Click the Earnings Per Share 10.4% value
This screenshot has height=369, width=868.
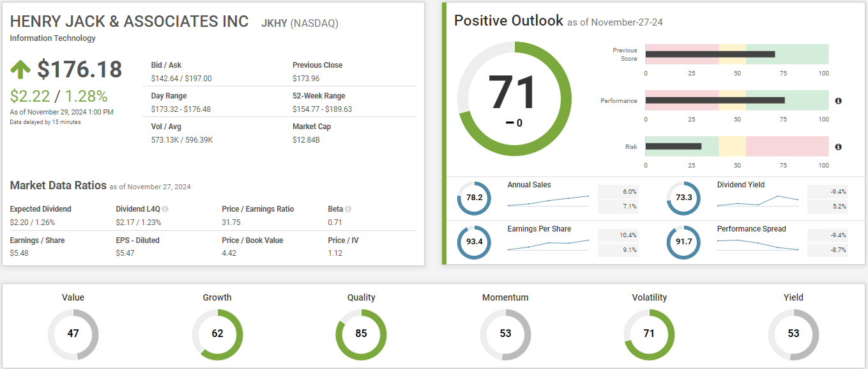click(628, 235)
